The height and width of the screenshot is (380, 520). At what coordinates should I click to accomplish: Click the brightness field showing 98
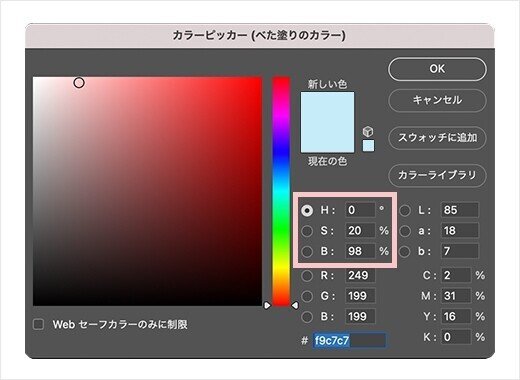[x=360, y=251]
